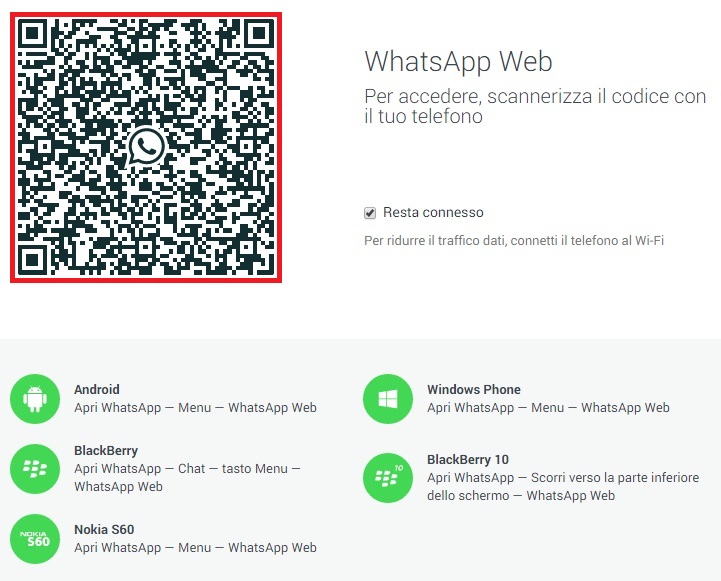Click the Nokia S60 icon
721x581 pixels.
click(35, 539)
